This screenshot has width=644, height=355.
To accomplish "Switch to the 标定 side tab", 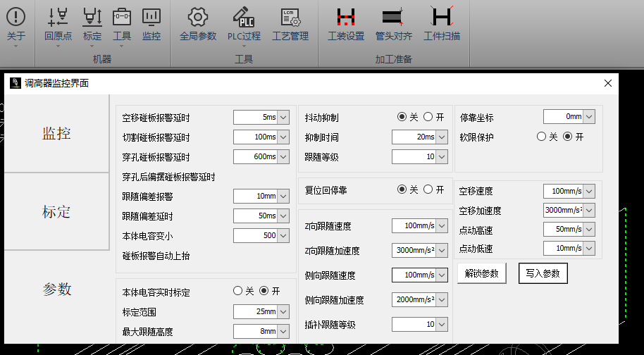I will pos(56,212).
